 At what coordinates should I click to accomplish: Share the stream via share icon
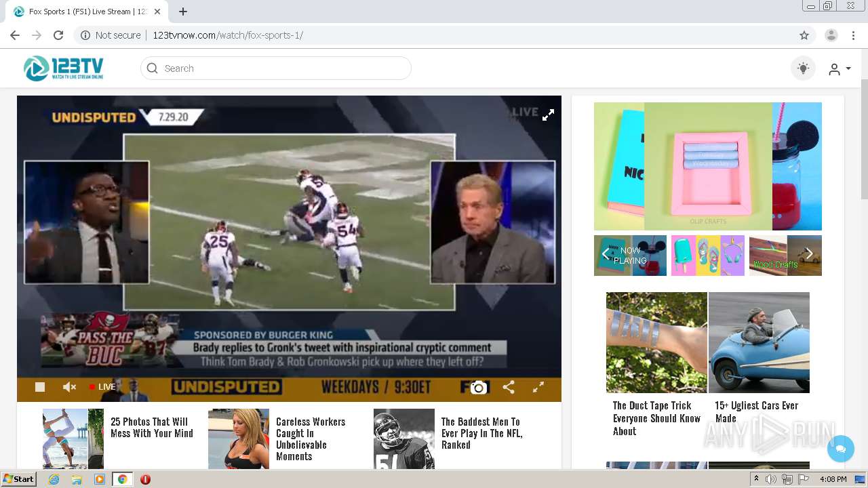point(509,387)
